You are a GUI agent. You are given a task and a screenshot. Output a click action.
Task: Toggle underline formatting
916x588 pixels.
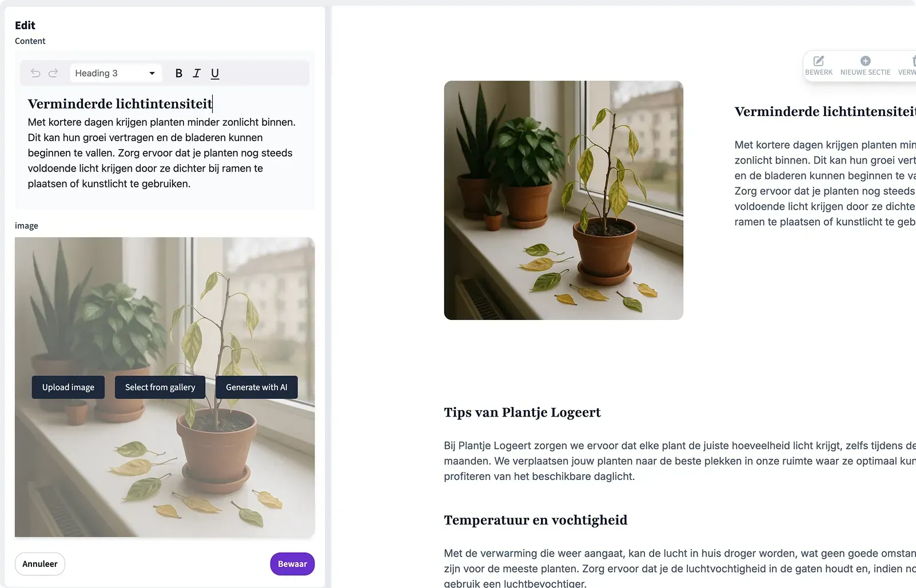click(215, 73)
